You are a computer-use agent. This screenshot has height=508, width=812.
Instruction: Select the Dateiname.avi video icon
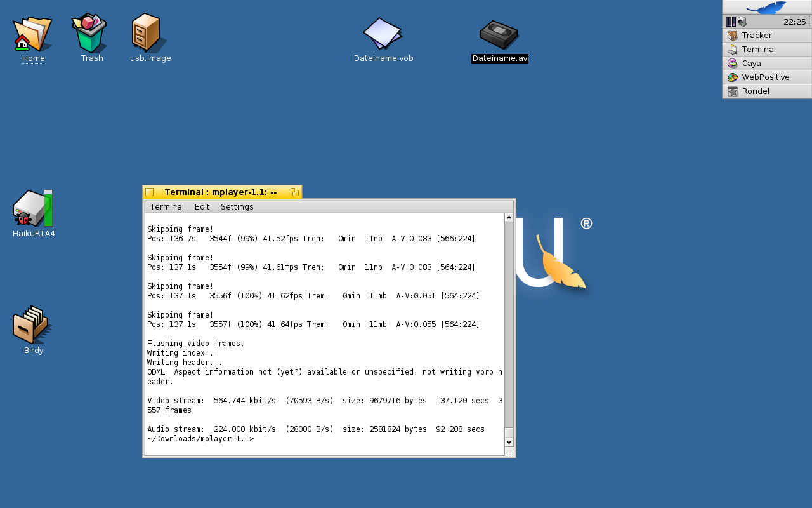coord(499,35)
